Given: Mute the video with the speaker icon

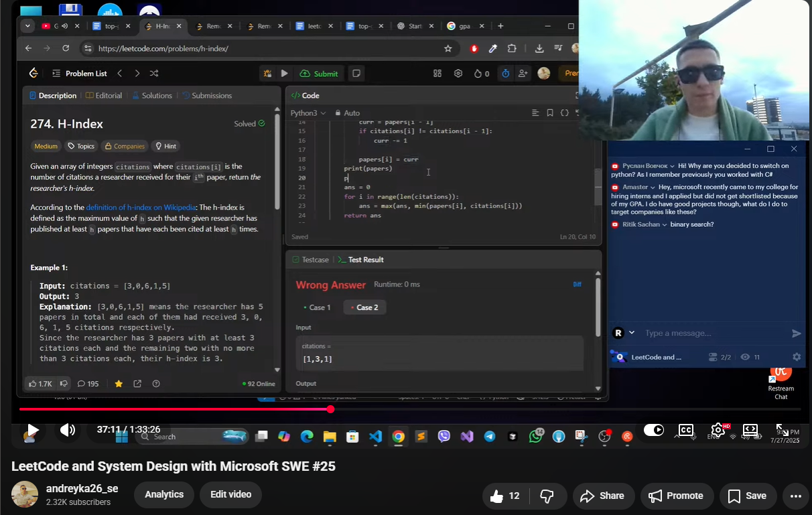Looking at the screenshot, I should coord(68,429).
